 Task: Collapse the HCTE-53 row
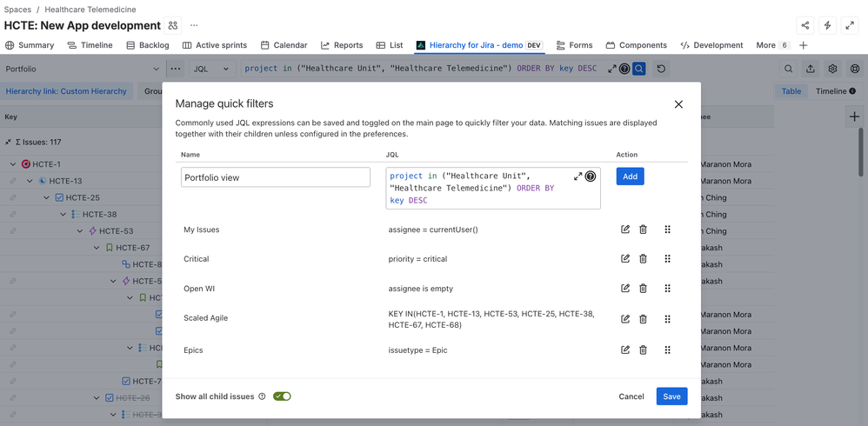pos(80,230)
